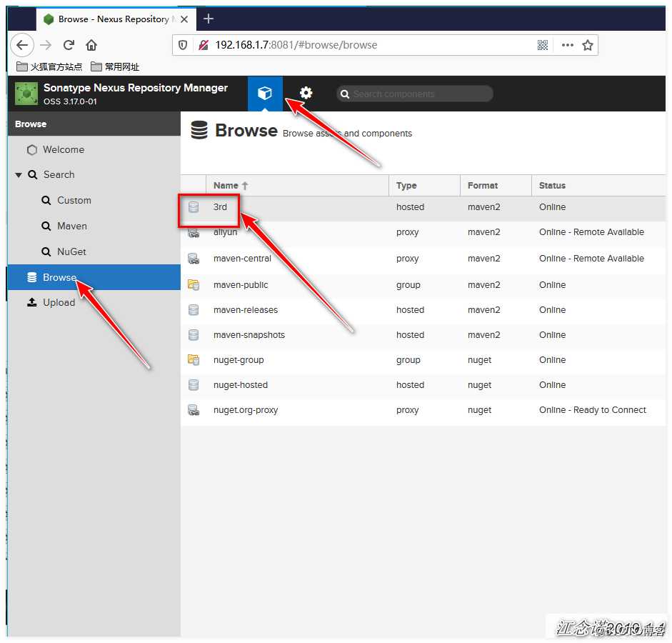
Task: Click the Upload arrow icon in sidebar
Action: [x=31, y=302]
